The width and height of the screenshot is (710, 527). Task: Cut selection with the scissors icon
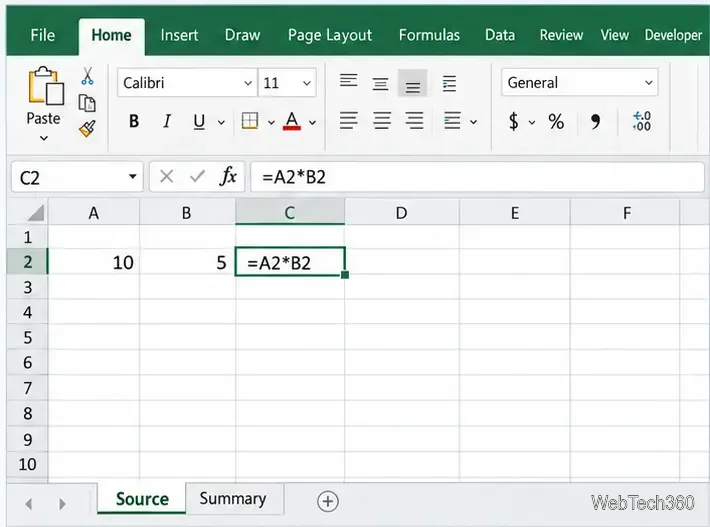87,76
